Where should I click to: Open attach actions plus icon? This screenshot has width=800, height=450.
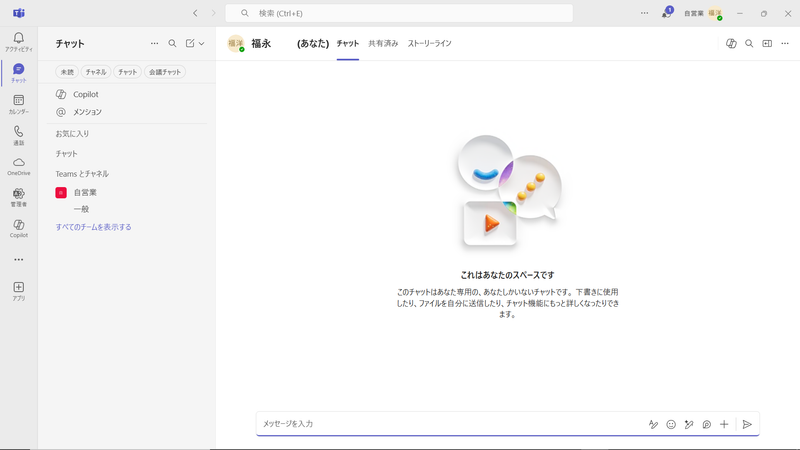click(724, 424)
